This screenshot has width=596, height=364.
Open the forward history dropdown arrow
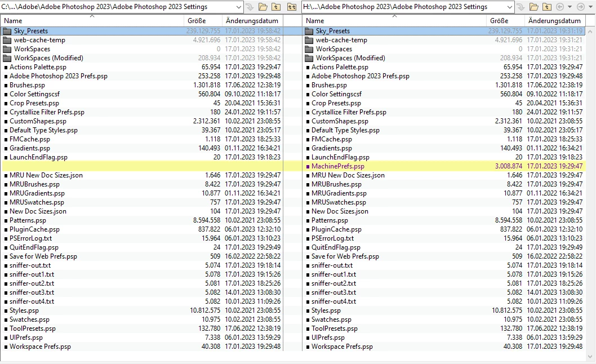pyautogui.click(x=590, y=7)
